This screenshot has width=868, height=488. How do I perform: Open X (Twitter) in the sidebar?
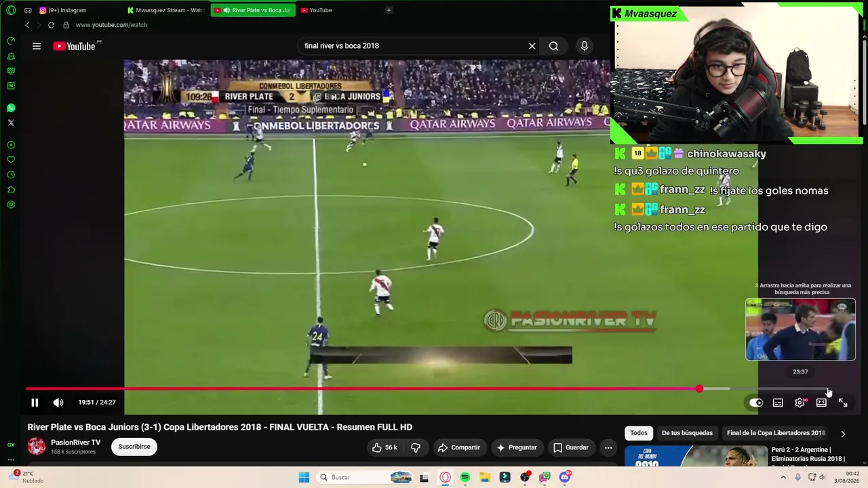pyautogui.click(x=11, y=123)
